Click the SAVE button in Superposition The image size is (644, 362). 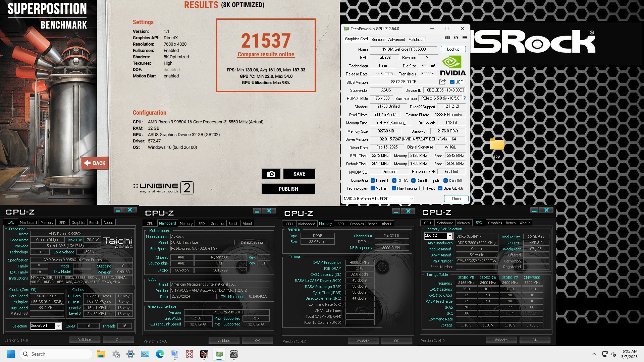pos(299,174)
